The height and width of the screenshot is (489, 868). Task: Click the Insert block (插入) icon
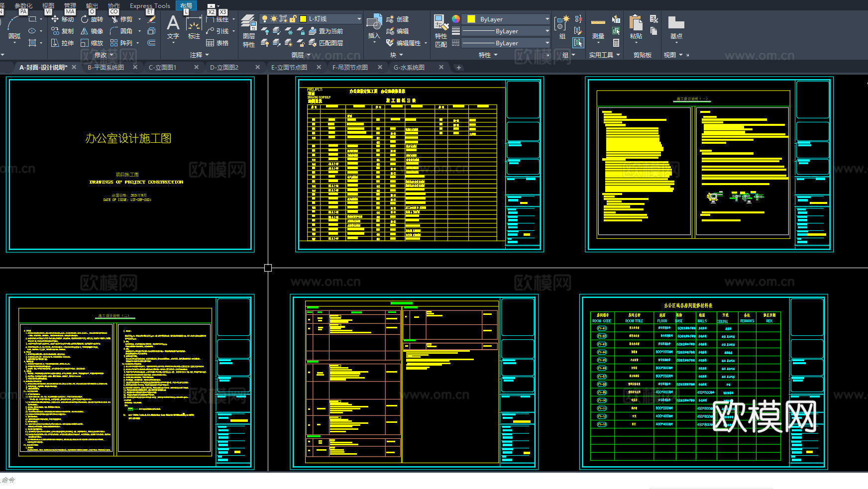point(374,27)
